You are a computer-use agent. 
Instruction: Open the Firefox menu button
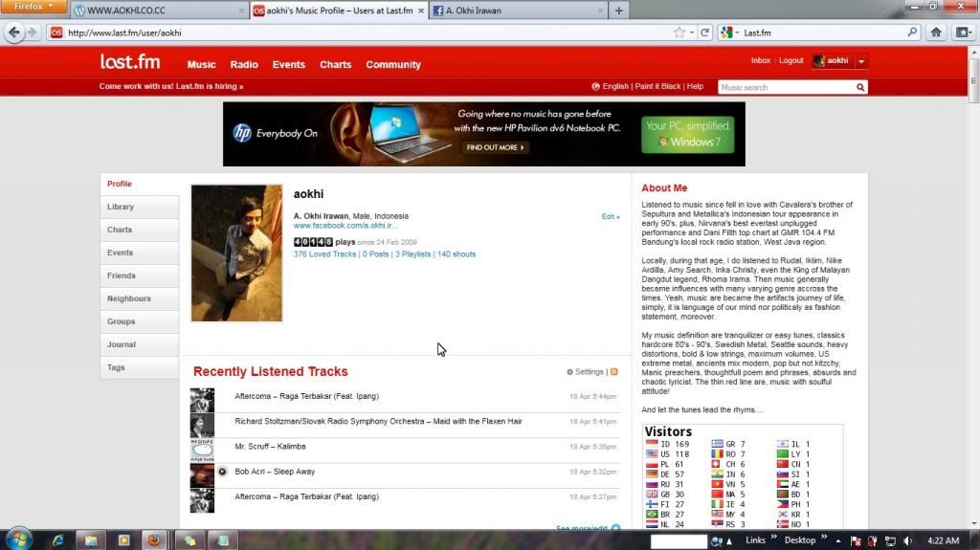33,7
